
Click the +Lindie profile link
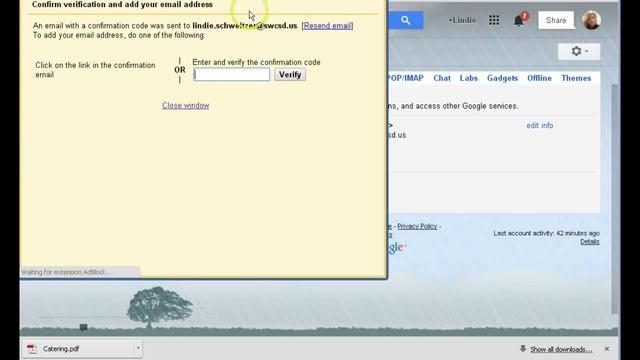tap(462, 20)
